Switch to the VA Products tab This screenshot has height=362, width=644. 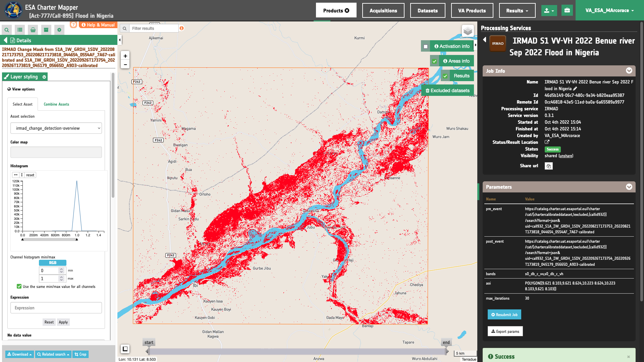coord(472,10)
